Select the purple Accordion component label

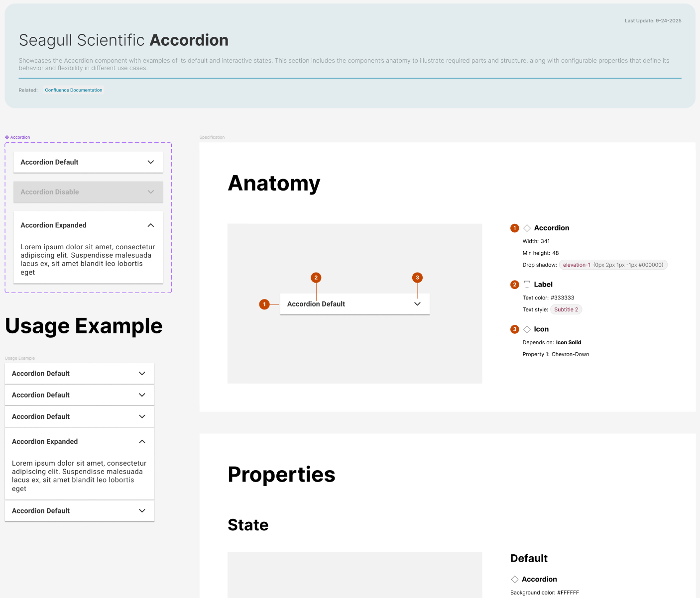[17, 137]
